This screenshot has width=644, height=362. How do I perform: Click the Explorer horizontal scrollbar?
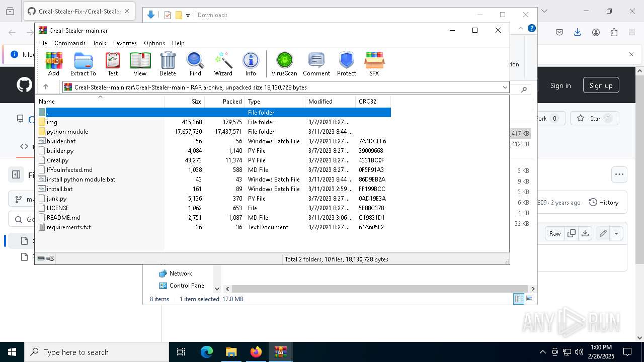point(380,289)
